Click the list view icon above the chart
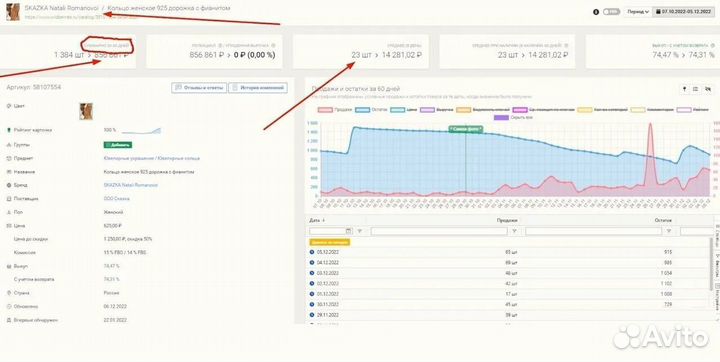720x362 pixels. [x=696, y=89]
